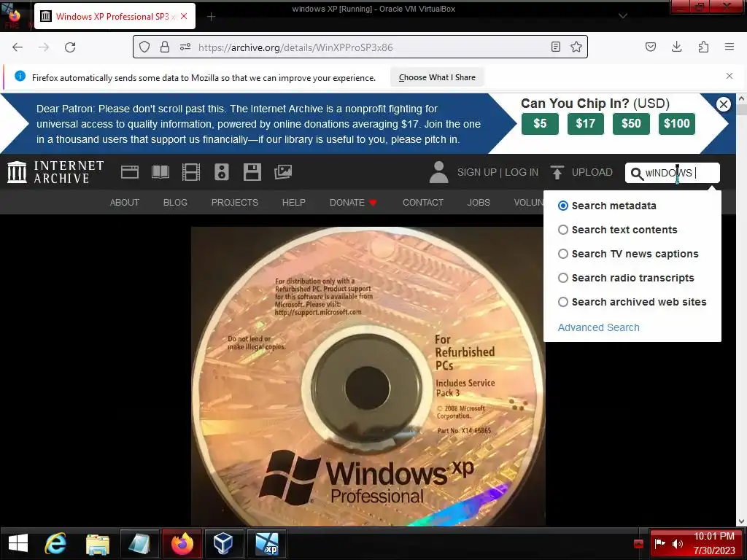Open the Windows Start button
The height and width of the screenshot is (560, 747).
tap(18, 543)
